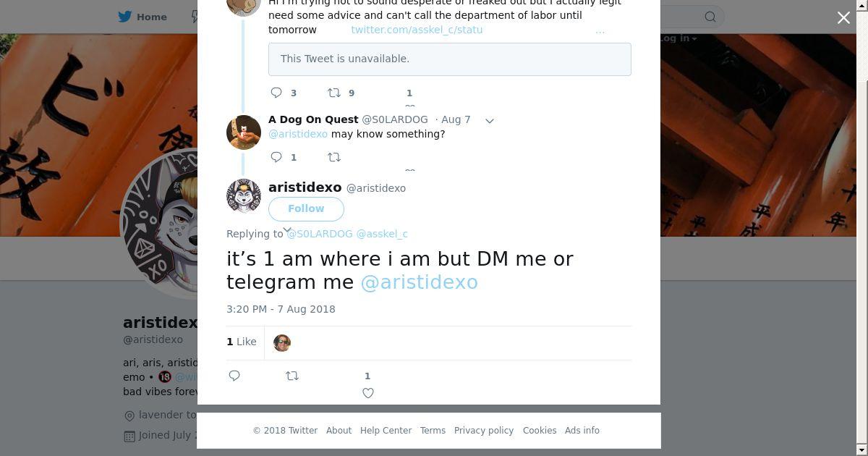Image resolution: width=868 pixels, height=456 pixels.
Task: Reply to aristidexo's main tweet
Action: pos(234,376)
